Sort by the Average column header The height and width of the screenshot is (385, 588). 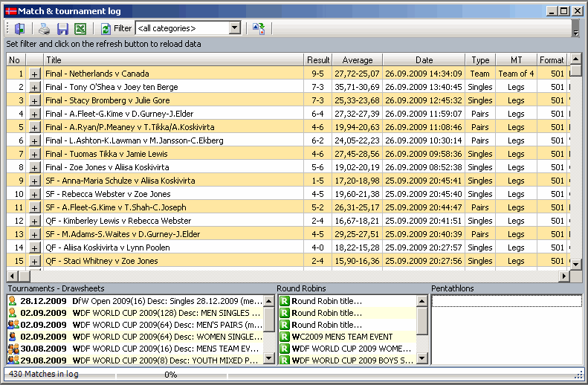[x=357, y=59]
